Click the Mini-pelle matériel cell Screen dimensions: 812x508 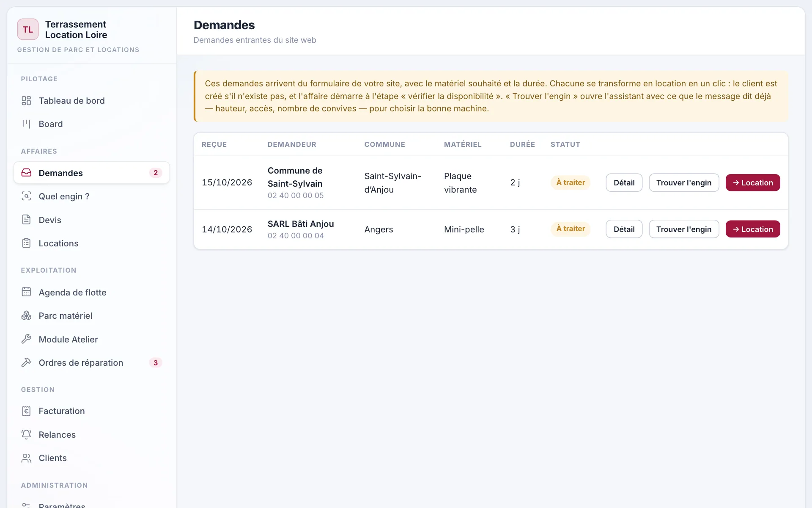[464, 229]
